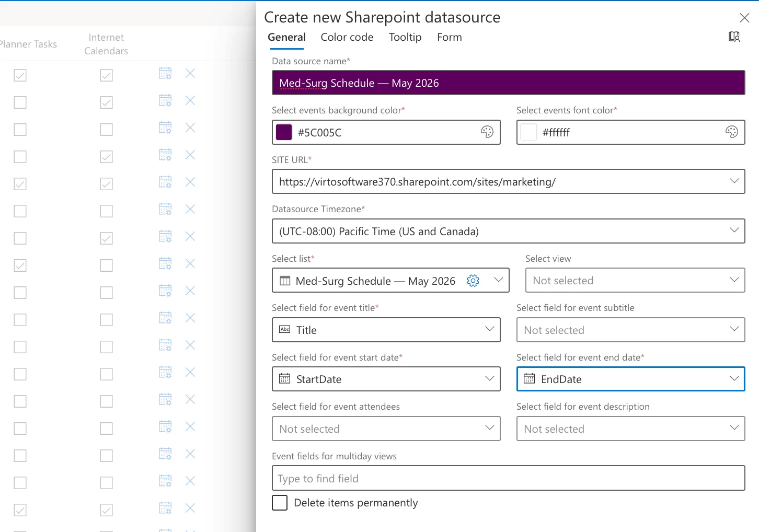Click the delete X in third background row
The height and width of the screenshot is (532, 759).
[190, 128]
